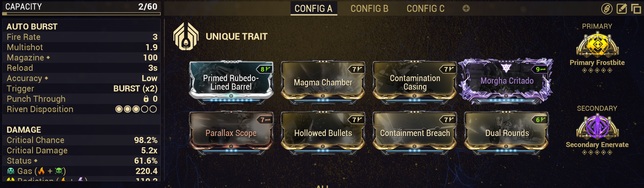
Task: Click the chain link icon at top right
Action: coord(607,9)
